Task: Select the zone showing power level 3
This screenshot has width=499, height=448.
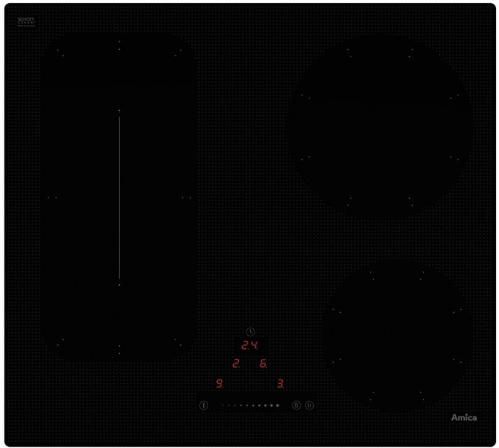Action: (280, 384)
